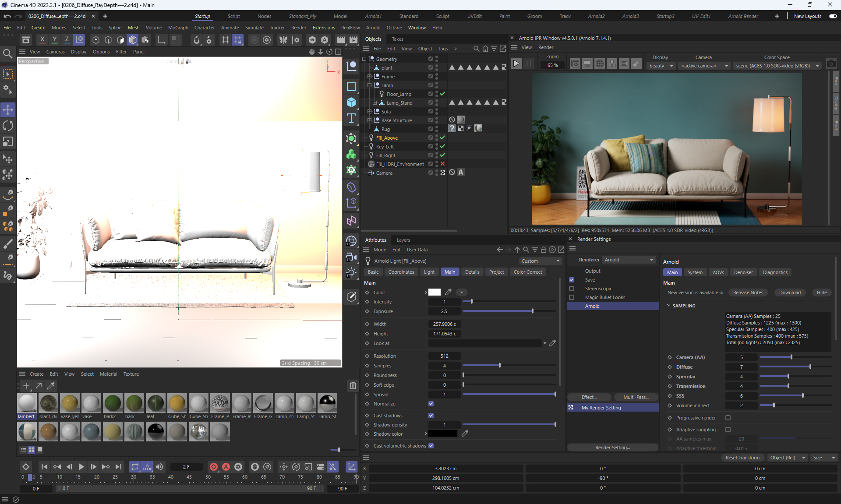Viewport: 841px width, 504px height.
Task: Click the Text spline tool icon
Action: (351, 118)
